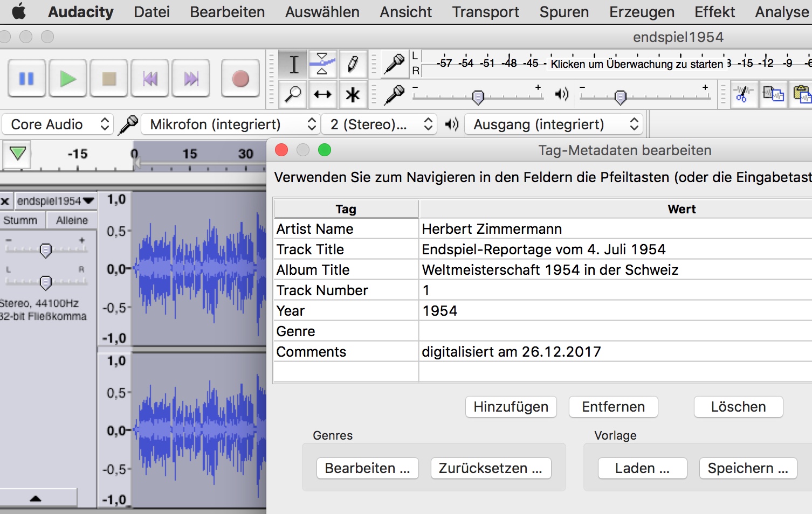This screenshot has height=514, width=812.
Task: Select the Multi-tool asterisk icon
Action: click(x=353, y=94)
